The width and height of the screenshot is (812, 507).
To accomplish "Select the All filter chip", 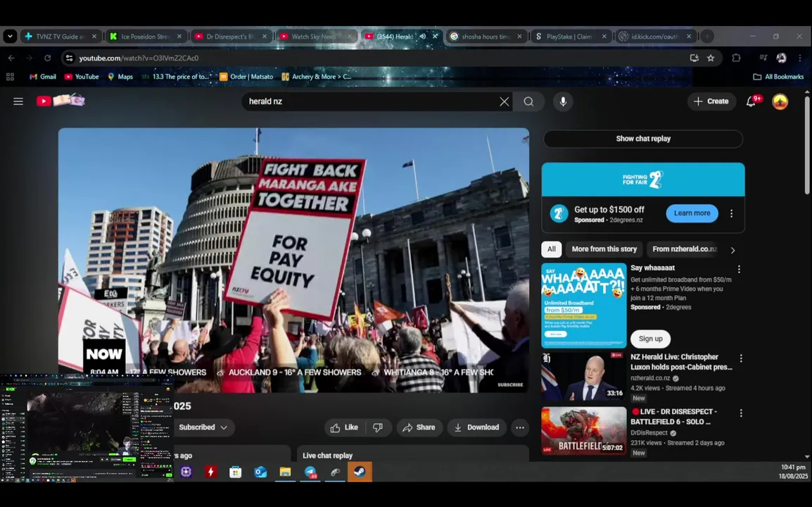I will [552, 249].
